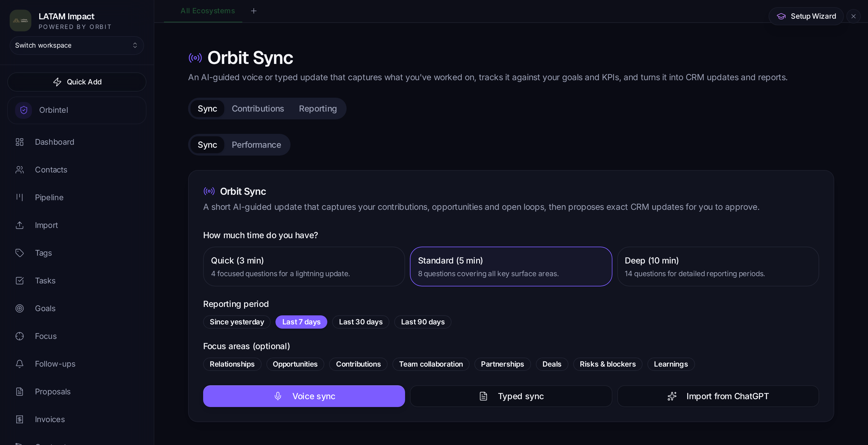Select the Quick (3 min) option
Viewport: 868px width, 445px height.
303,267
